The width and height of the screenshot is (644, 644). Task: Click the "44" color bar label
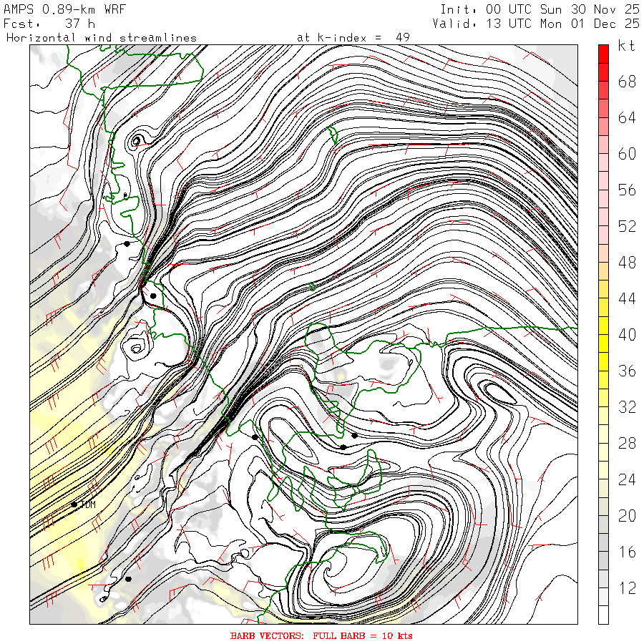pyautogui.click(x=627, y=298)
